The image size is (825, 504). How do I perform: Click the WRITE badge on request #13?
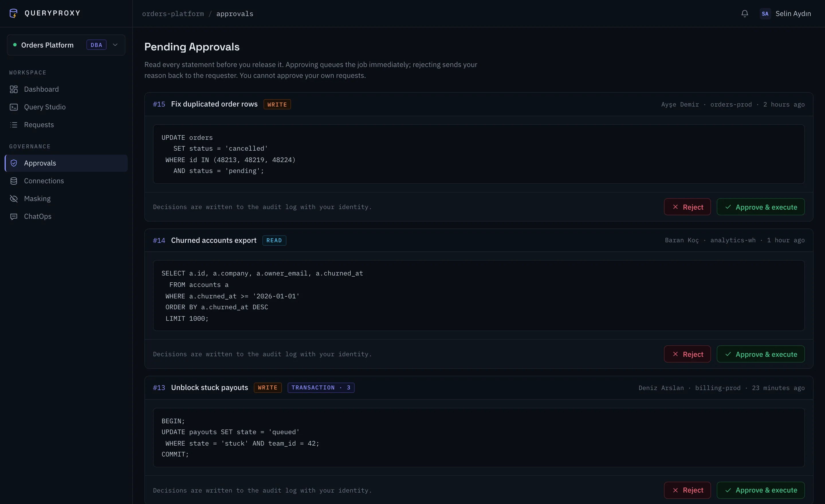click(268, 387)
